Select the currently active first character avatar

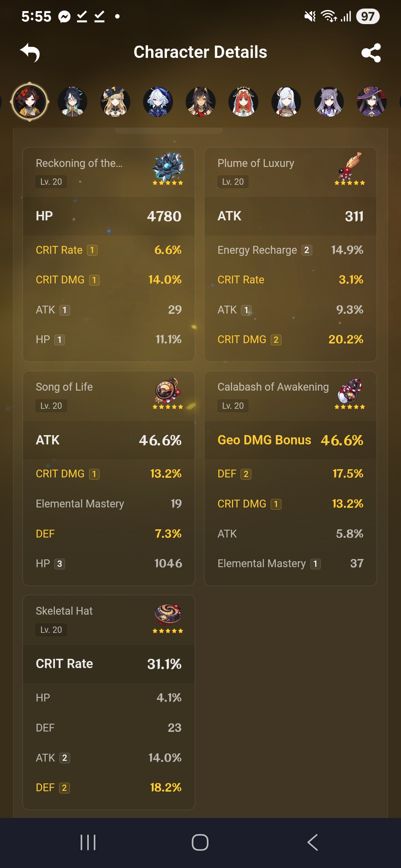30,102
